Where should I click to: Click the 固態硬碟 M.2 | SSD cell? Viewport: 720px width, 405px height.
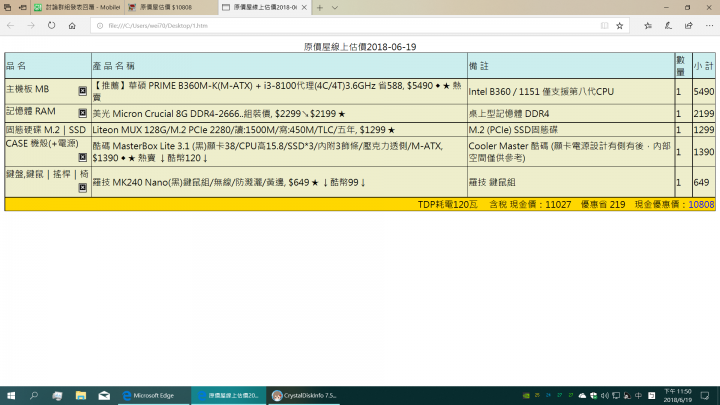(x=48, y=129)
